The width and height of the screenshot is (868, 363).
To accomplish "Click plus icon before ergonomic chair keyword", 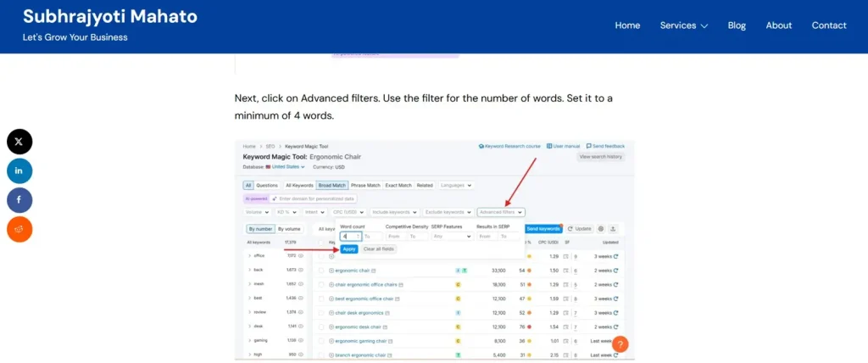I will (331, 271).
